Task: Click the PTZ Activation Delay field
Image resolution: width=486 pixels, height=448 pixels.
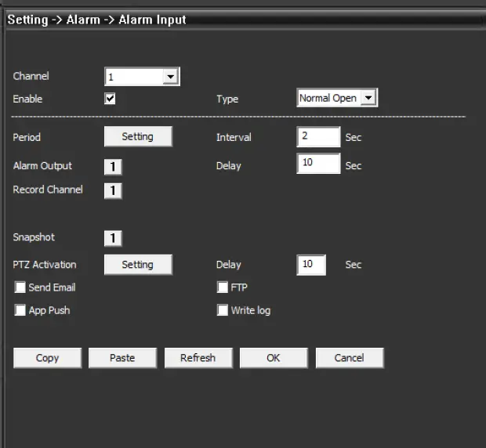Action: 310,265
